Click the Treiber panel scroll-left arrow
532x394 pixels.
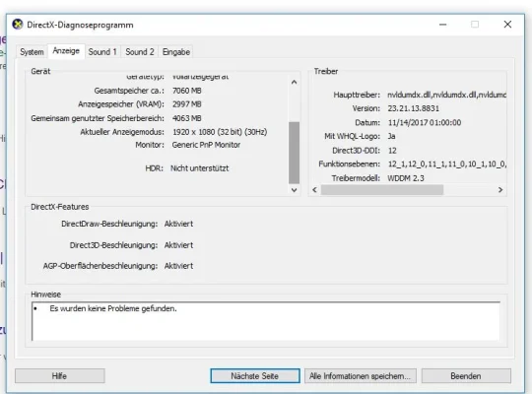[x=314, y=190]
